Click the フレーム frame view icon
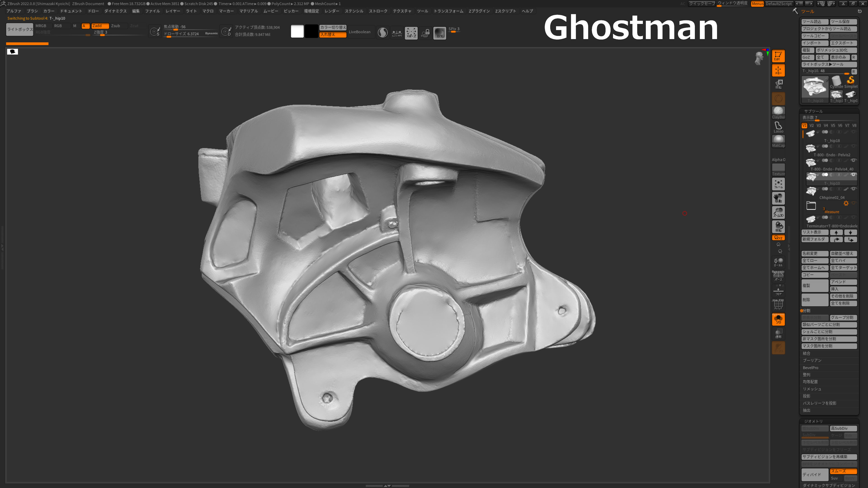Image resolution: width=868 pixels, height=488 pixels. (x=778, y=184)
